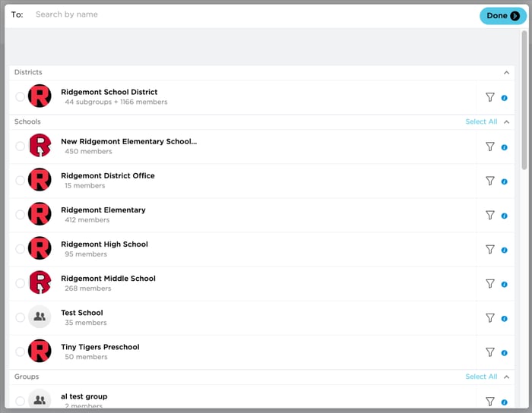Select the Ridgemont Elementary radio button
Viewport: 532px width, 413px height.
(x=20, y=214)
